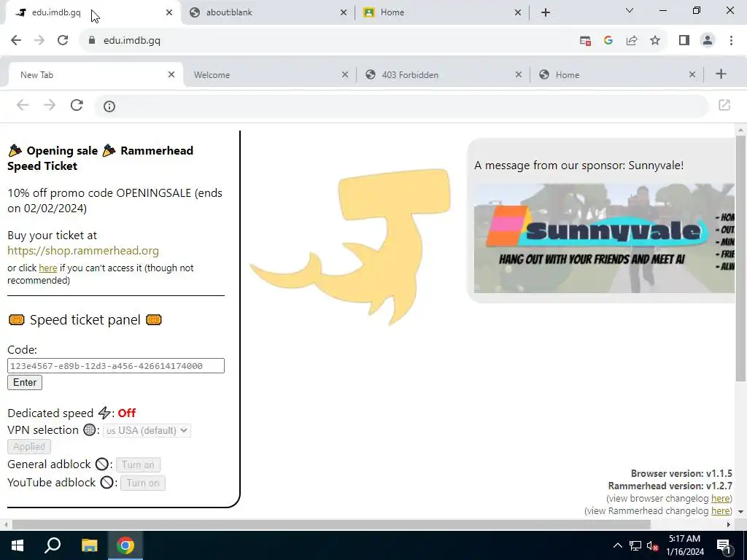This screenshot has width=747, height=560.
Task: Click 'Dedicated speed' Off status text
Action: [x=127, y=413]
